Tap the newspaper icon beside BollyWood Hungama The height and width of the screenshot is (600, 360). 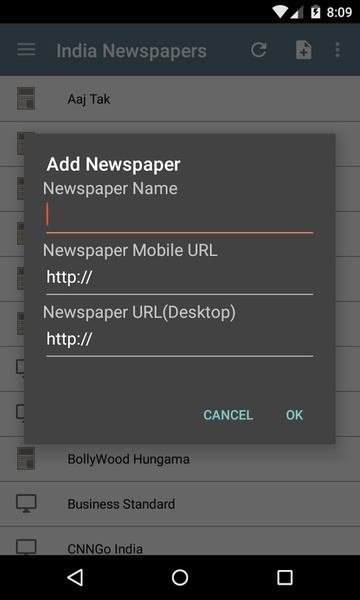point(26,458)
